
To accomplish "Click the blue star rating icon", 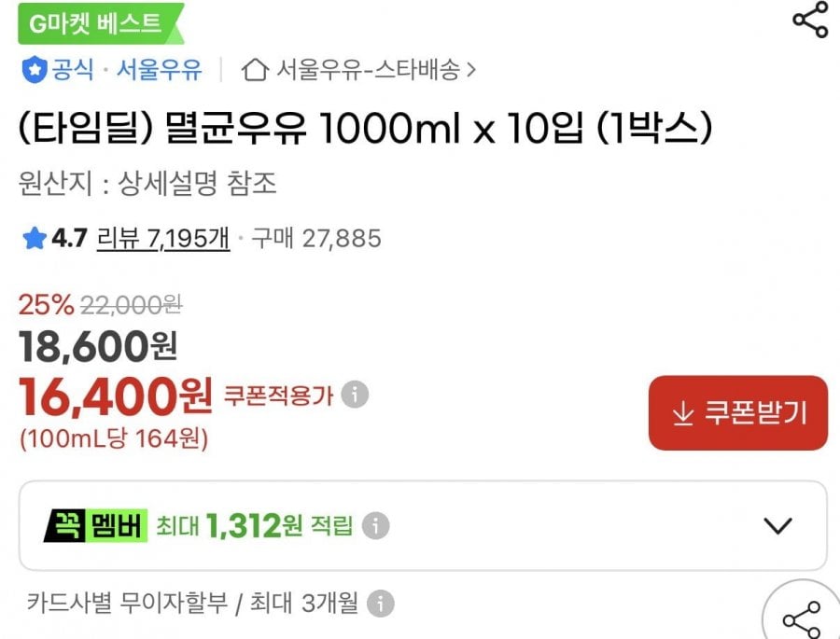I will 33,239.
